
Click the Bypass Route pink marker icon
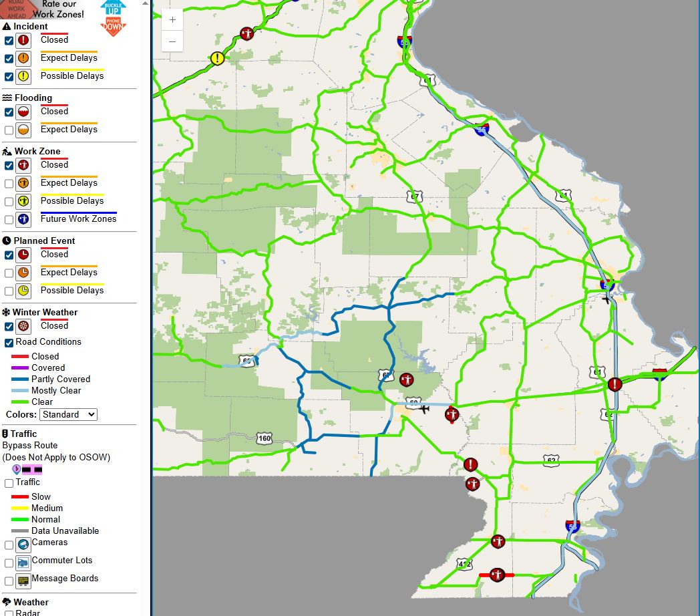[17, 469]
